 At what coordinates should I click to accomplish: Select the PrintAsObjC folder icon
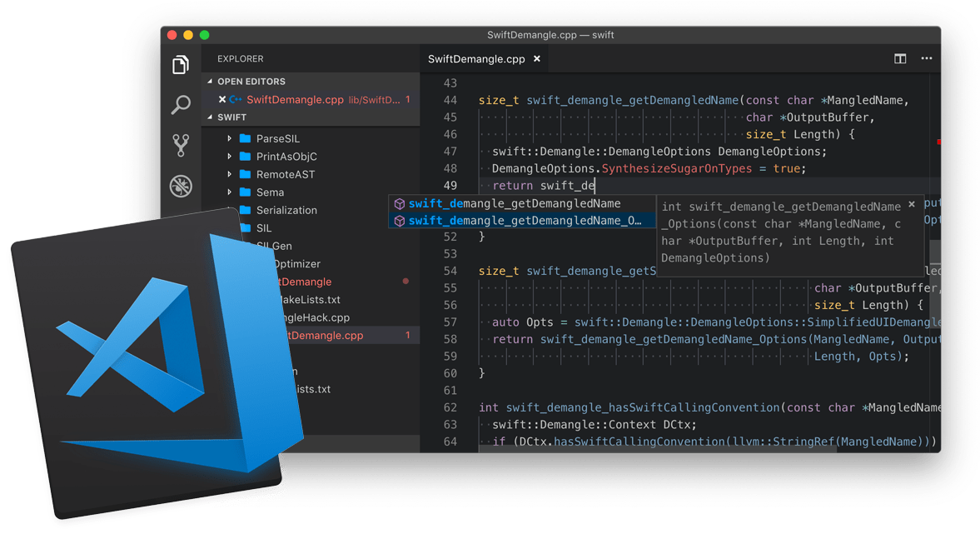[x=245, y=157]
